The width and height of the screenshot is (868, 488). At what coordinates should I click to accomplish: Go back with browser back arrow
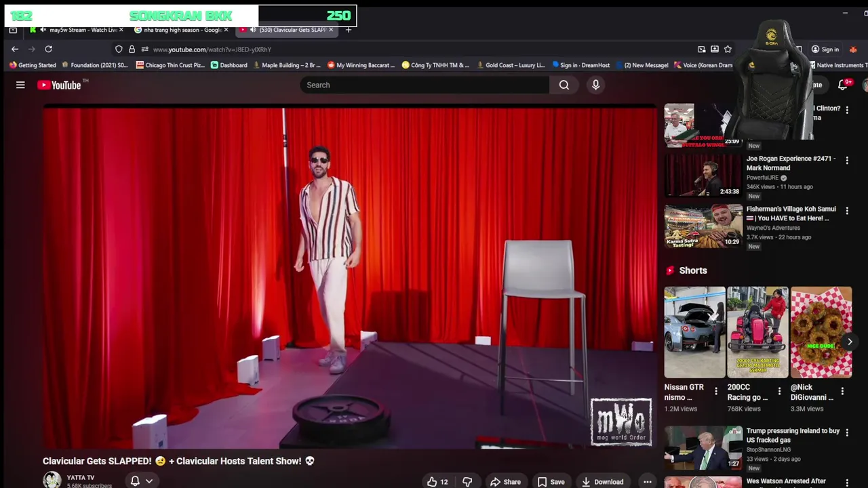tap(15, 49)
